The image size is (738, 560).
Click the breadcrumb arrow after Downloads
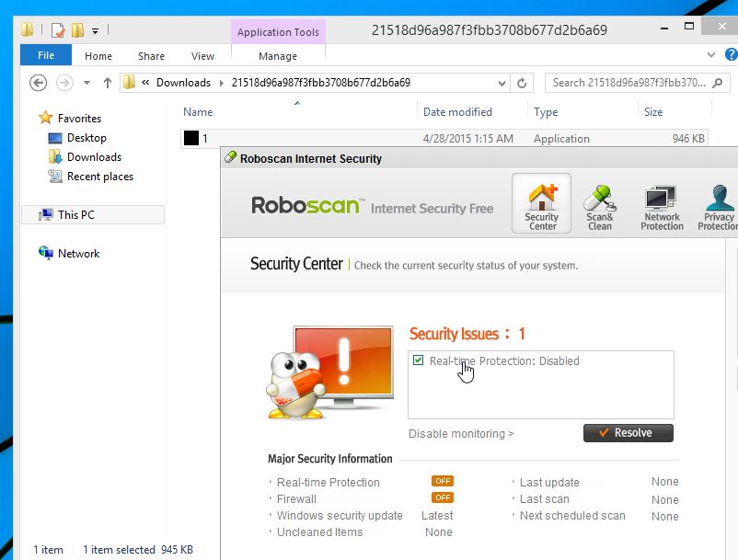point(221,84)
